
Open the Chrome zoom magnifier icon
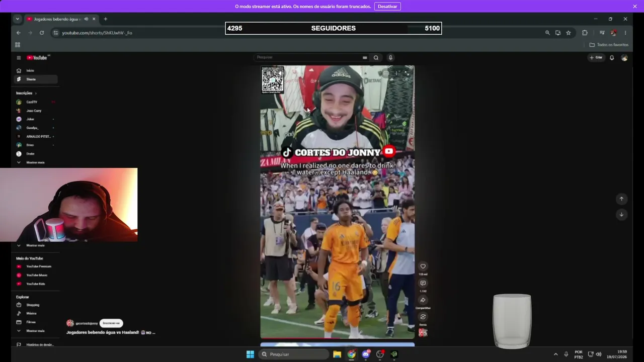547,33
